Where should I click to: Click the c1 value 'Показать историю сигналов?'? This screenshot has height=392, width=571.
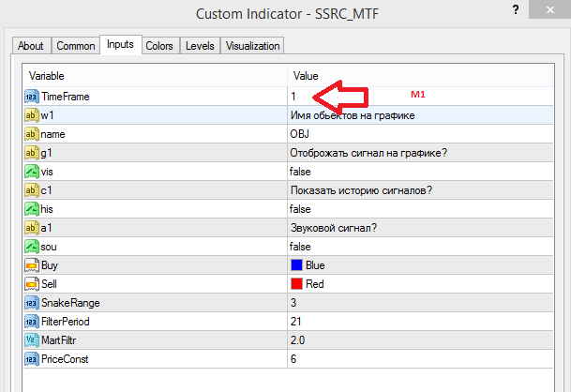tap(361, 190)
